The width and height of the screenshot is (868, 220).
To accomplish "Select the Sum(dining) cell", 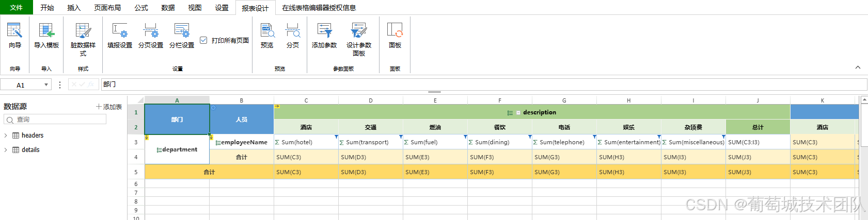I will point(500,142).
